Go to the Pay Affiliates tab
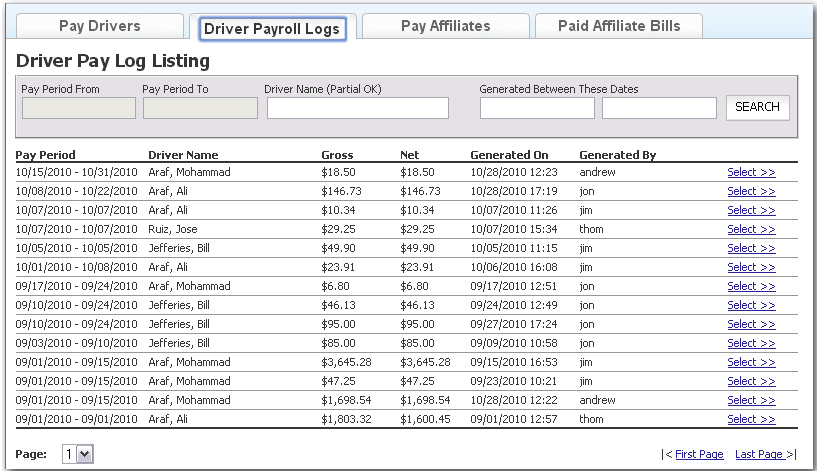 pos(445,26)
